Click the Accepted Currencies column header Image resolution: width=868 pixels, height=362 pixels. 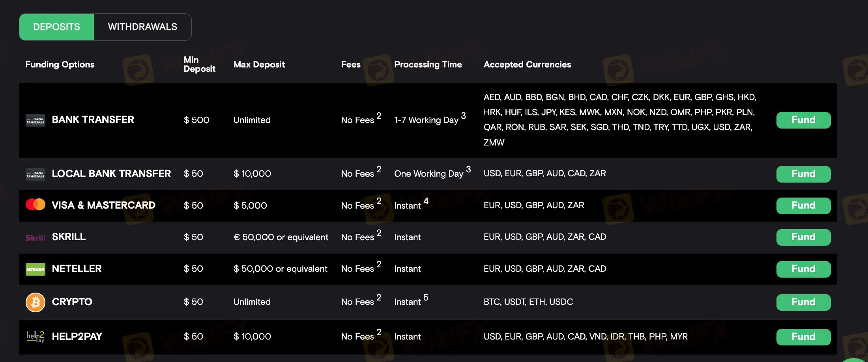coord(527,64)
